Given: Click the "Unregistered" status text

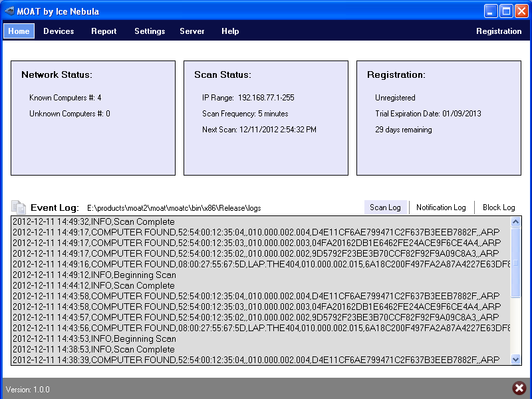Looking at the screenshot, I should coord(395,98).
